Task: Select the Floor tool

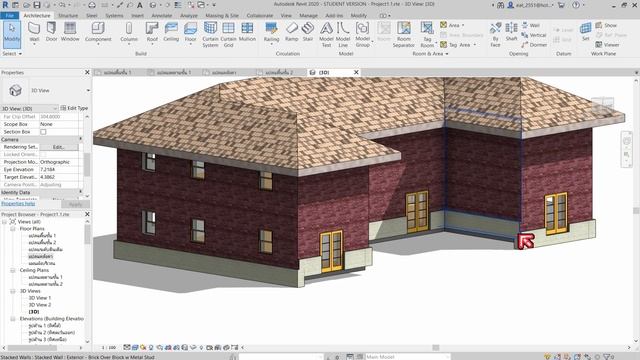Action: [x=191, y=32]
